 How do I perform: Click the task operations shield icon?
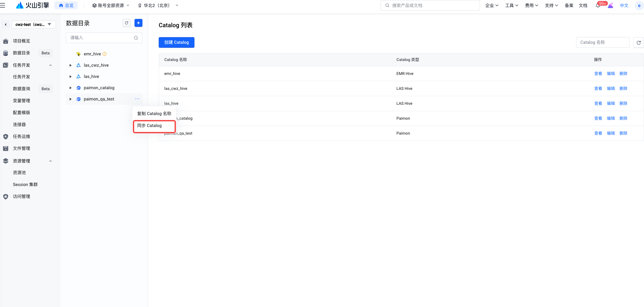click(x=6, y=137)
